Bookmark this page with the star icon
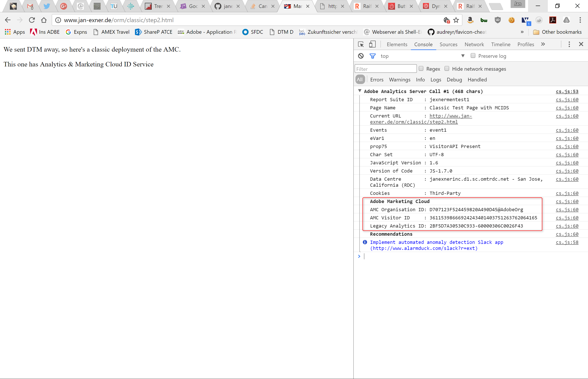The width and height of the screenshot is (588, 379). coord(456,20)
